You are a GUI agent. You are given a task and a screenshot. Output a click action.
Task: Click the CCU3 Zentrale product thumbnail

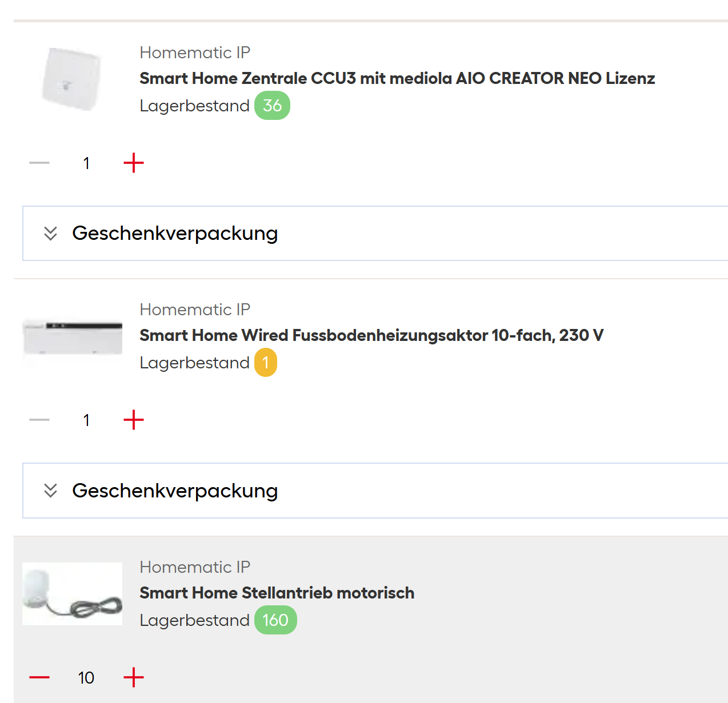click(x=72, y=79)
